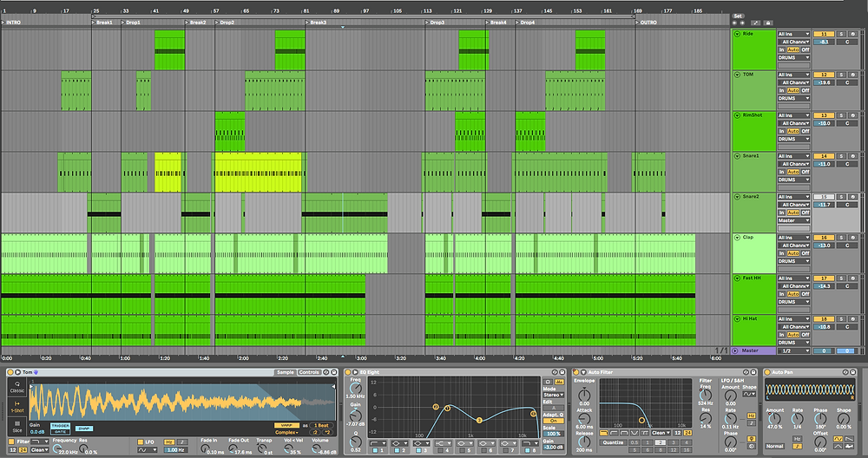Fold the RimShot track
The image size is (868, 458).
737,115
